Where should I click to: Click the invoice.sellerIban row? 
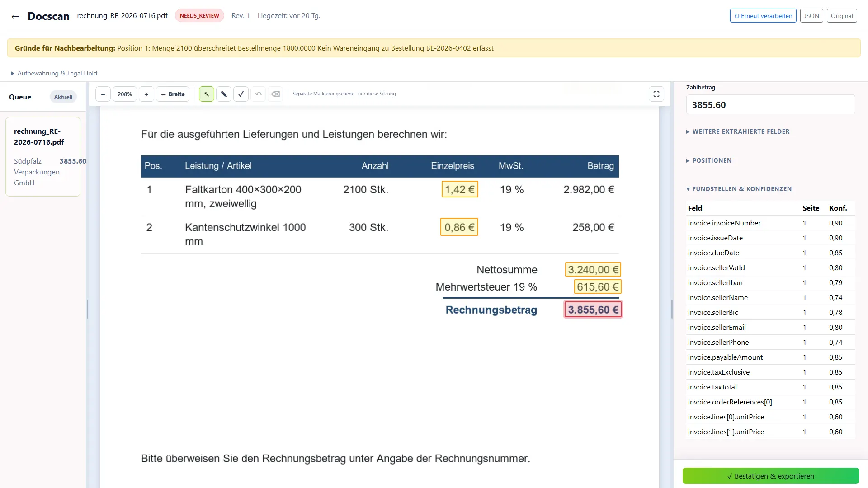pyautogui.click(x=771, y=282)
